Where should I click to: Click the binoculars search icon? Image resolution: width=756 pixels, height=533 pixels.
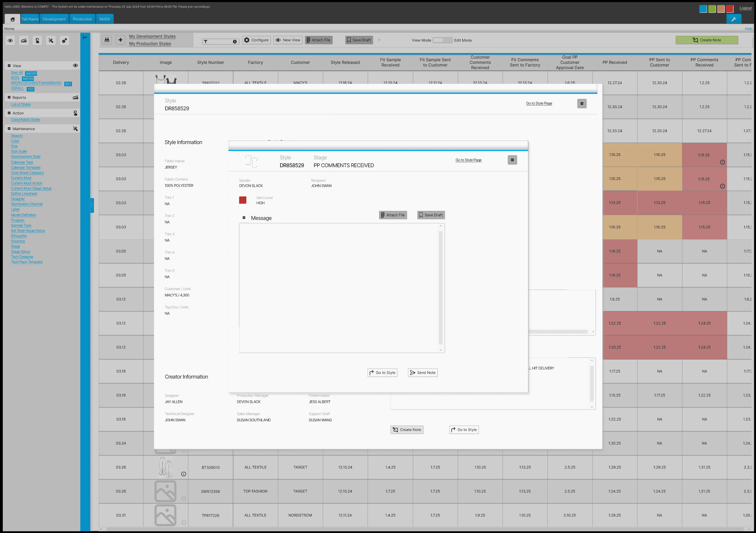[x=107, y=40]
